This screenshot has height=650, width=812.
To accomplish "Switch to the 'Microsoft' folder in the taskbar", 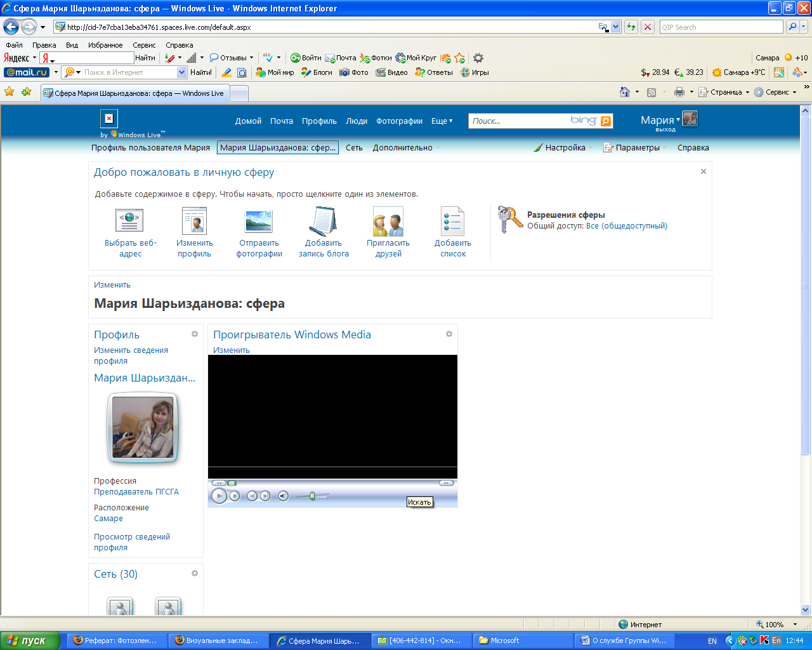I will 523,640.
